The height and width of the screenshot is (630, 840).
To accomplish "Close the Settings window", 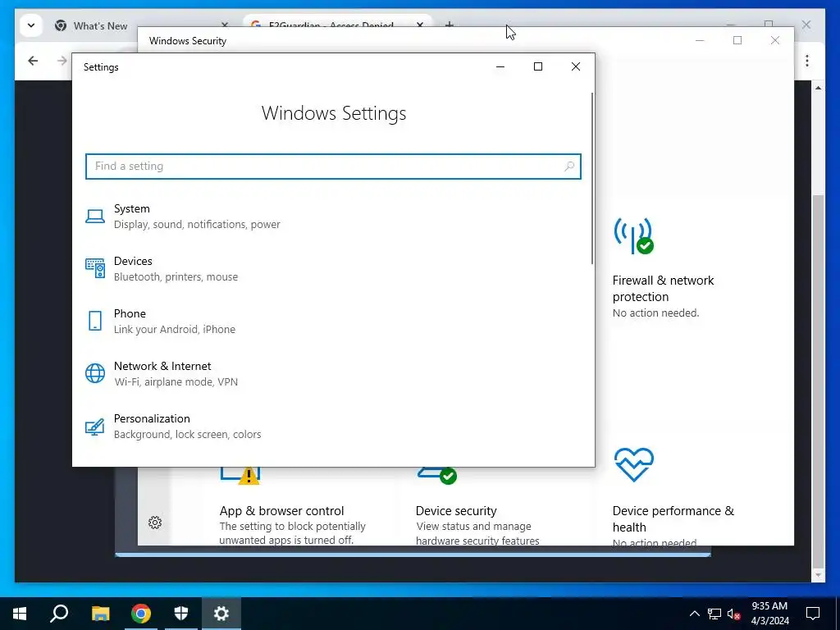I will (x=576, y=66).
